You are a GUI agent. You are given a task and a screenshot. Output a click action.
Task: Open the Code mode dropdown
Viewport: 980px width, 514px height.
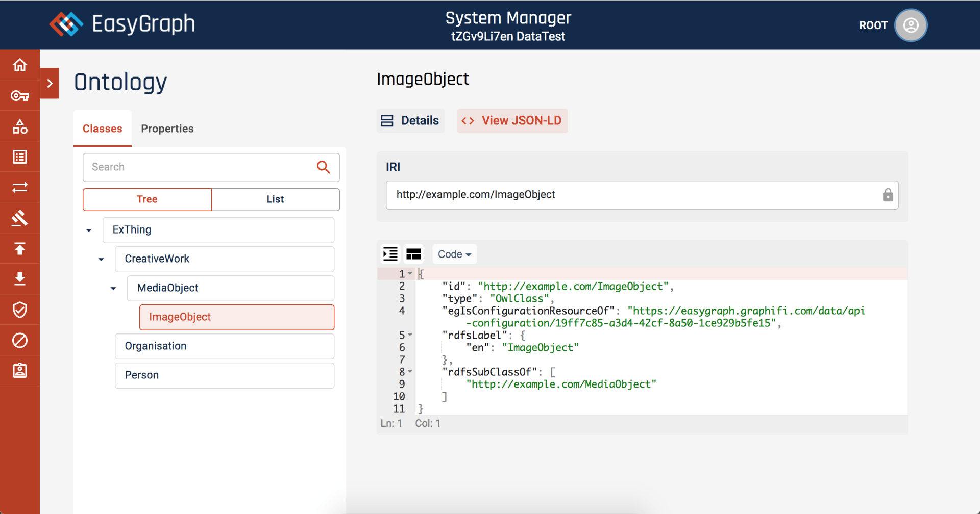coord(454,254)
